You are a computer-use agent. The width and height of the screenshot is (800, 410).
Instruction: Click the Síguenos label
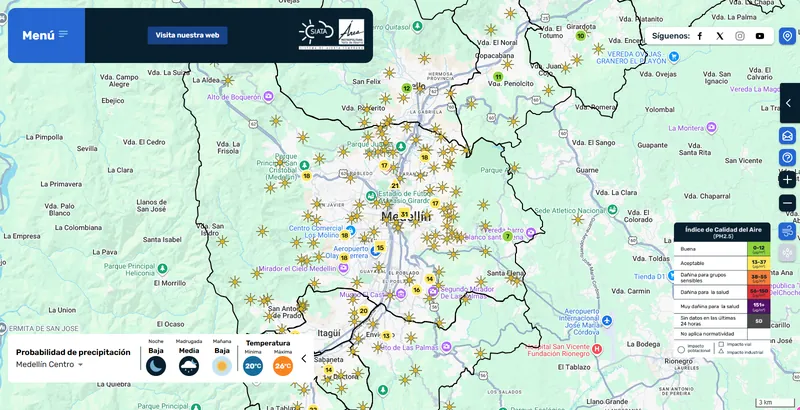671,36
